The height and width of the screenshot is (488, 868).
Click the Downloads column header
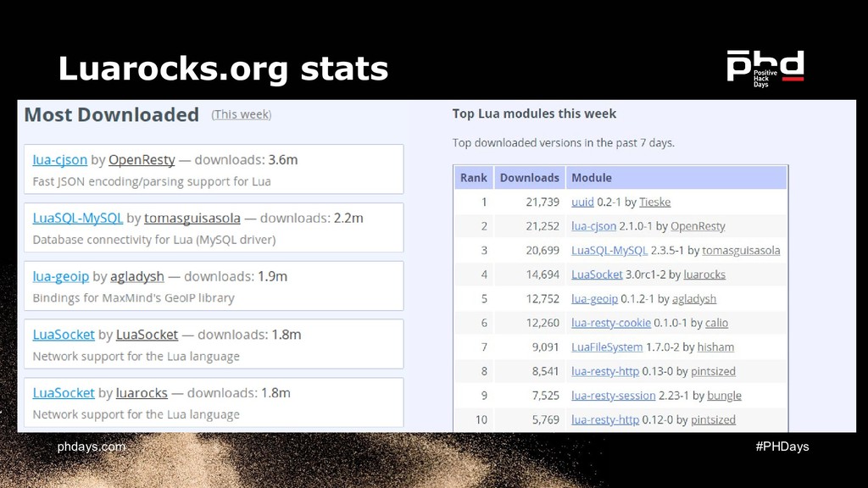pyautogui.click(x=529, y=178)
